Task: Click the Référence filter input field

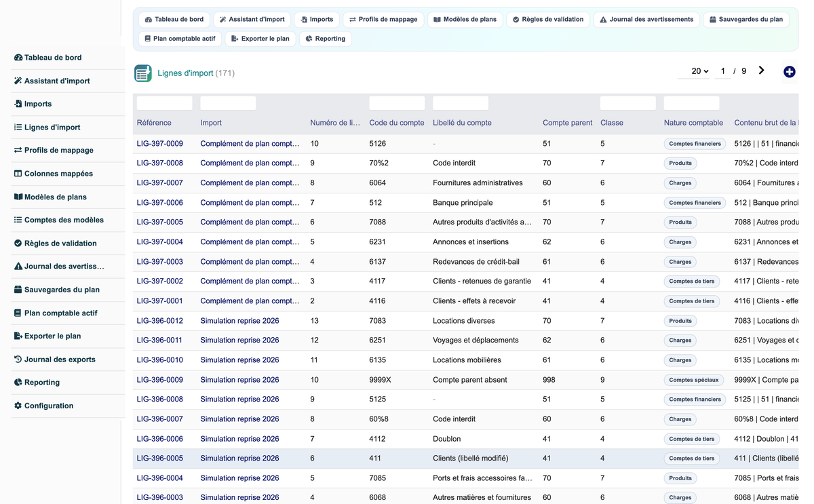Action: pyautogui.click(x=164, y=103)
